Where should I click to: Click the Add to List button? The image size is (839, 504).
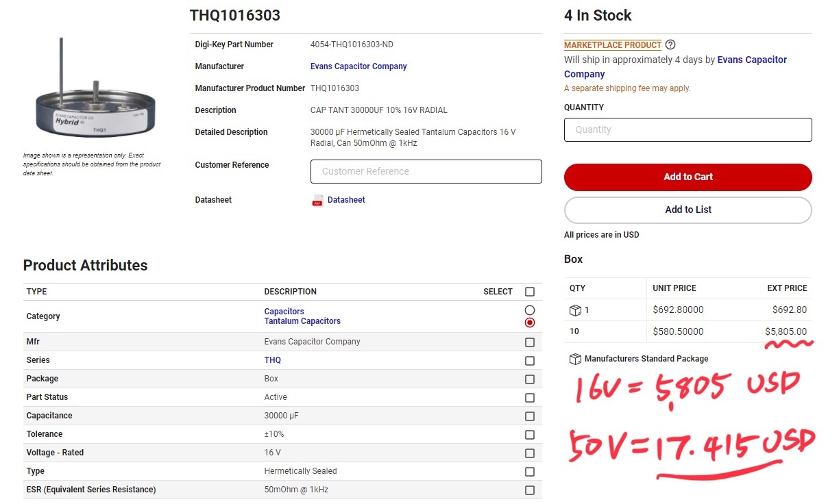point(688,210)
